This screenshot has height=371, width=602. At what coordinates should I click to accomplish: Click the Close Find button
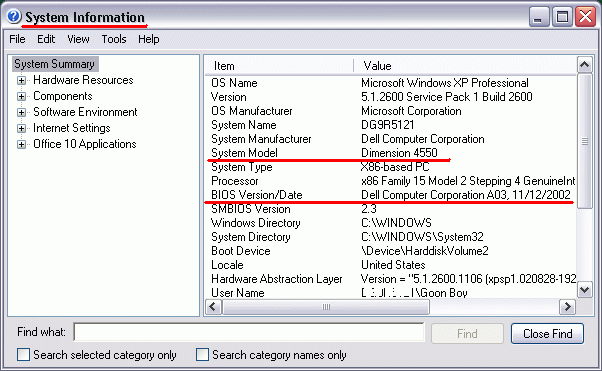547,333
